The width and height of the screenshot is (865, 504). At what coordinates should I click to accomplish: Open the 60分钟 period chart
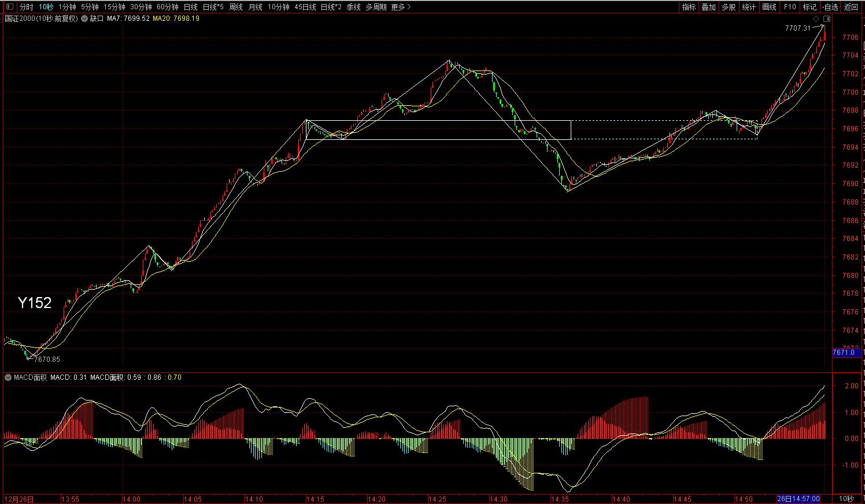[x=168, y=7]
